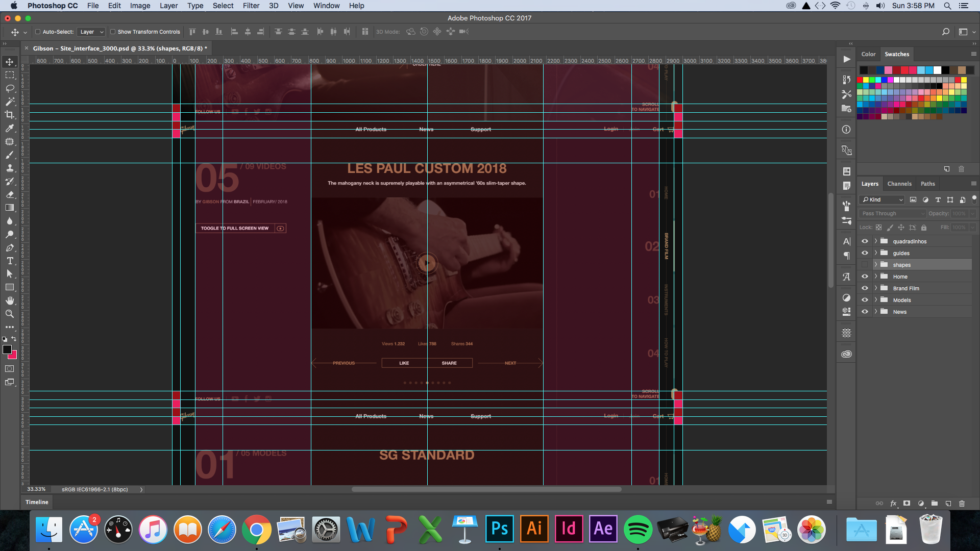Expand the quadradinhos group

point(876,241)
